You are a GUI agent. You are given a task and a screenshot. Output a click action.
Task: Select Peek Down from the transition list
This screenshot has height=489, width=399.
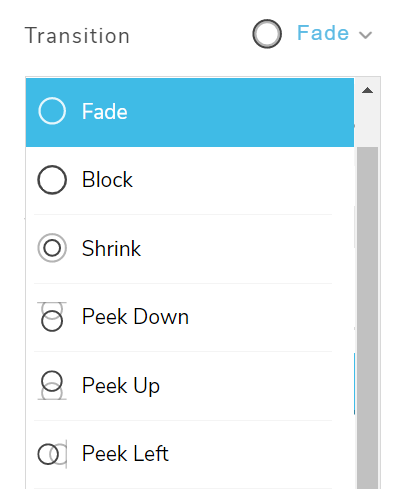190,317
